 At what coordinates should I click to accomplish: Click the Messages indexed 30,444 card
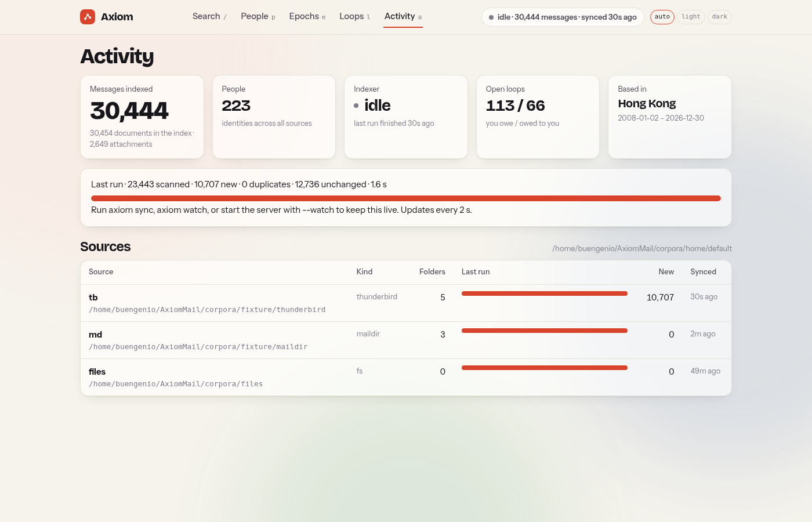coord(142,117)
